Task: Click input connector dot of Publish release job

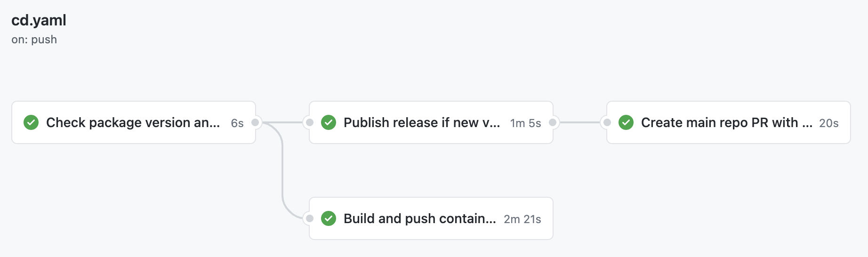Action: (x=310, y=122)
